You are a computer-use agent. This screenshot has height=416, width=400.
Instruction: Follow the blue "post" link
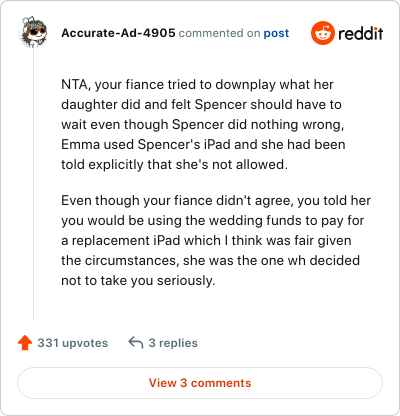[276, 33]
